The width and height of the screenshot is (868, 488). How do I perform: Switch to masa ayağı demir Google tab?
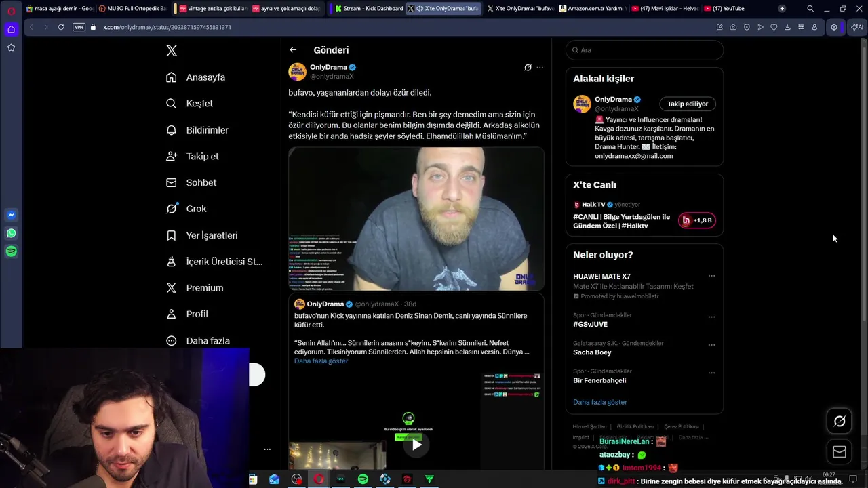[x=60, y=9]
